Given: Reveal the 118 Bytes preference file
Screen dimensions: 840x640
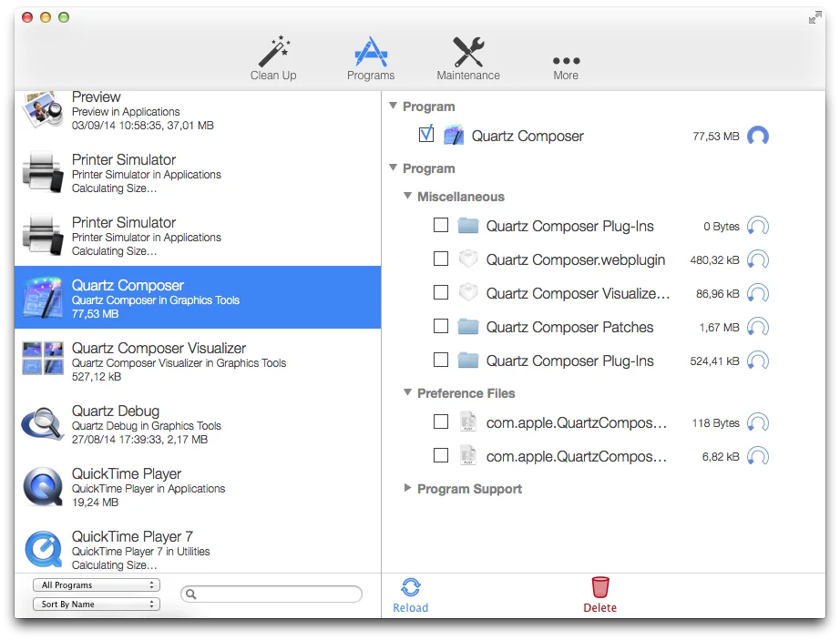Looking at the screenshot, I should click(758, 422).
